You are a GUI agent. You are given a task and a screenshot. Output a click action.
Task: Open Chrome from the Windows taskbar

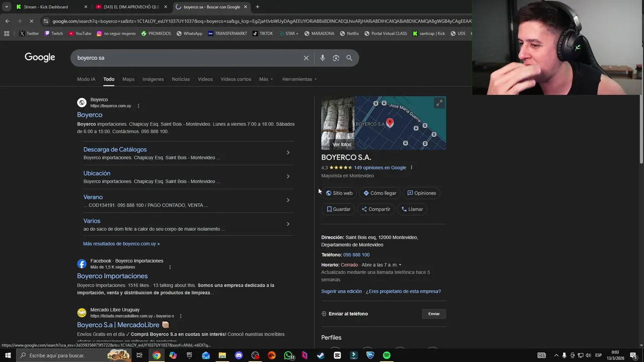tap(156, 355)
